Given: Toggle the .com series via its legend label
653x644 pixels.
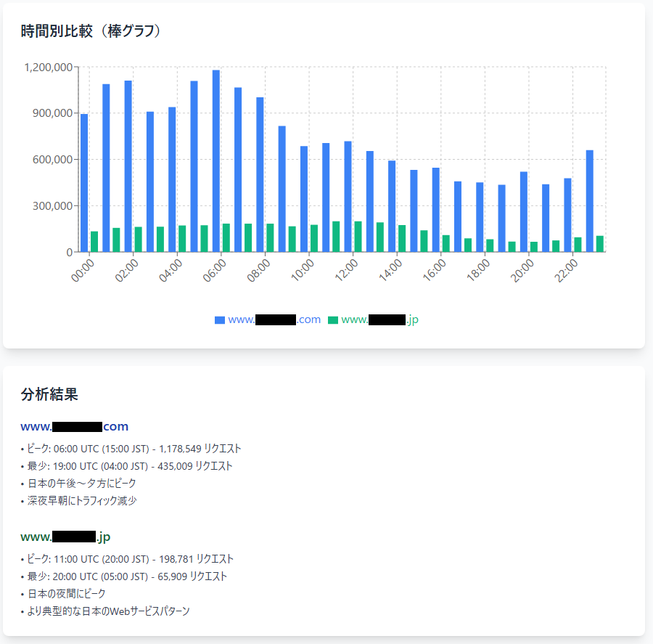Looking at the screenshot, I should click(x=274, y=320).
